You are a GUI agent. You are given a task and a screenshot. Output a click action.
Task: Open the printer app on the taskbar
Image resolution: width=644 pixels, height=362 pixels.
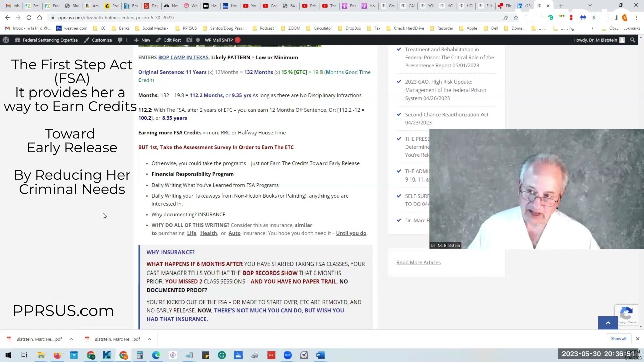click(x=255, y=355)
